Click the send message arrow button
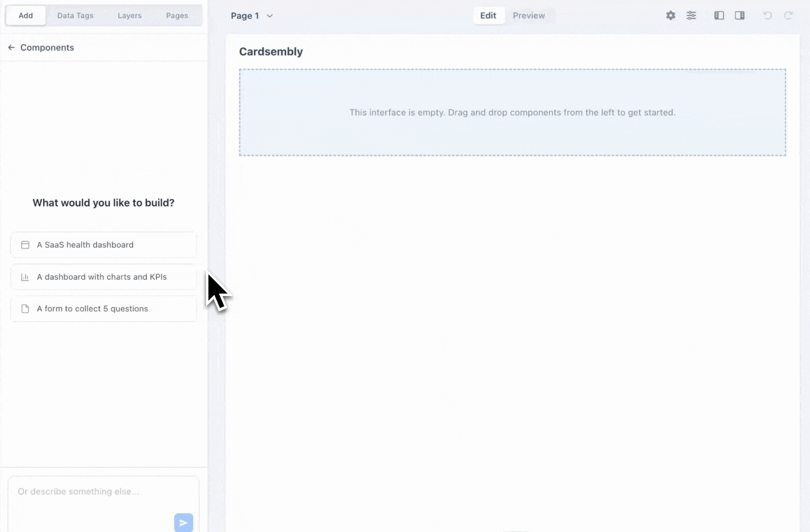Image resolution: width=810 pixels, height=532 pixels. click(183, 523)
